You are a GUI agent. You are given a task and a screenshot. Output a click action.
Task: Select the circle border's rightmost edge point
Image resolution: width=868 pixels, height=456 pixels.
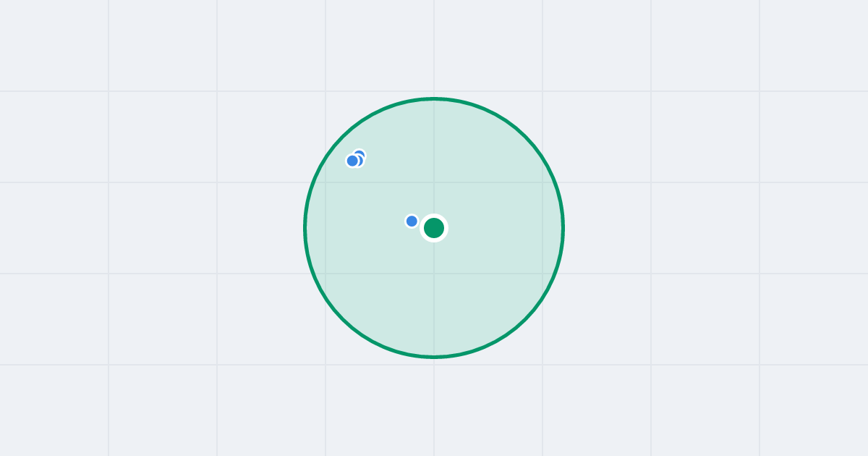pos(563,228)
